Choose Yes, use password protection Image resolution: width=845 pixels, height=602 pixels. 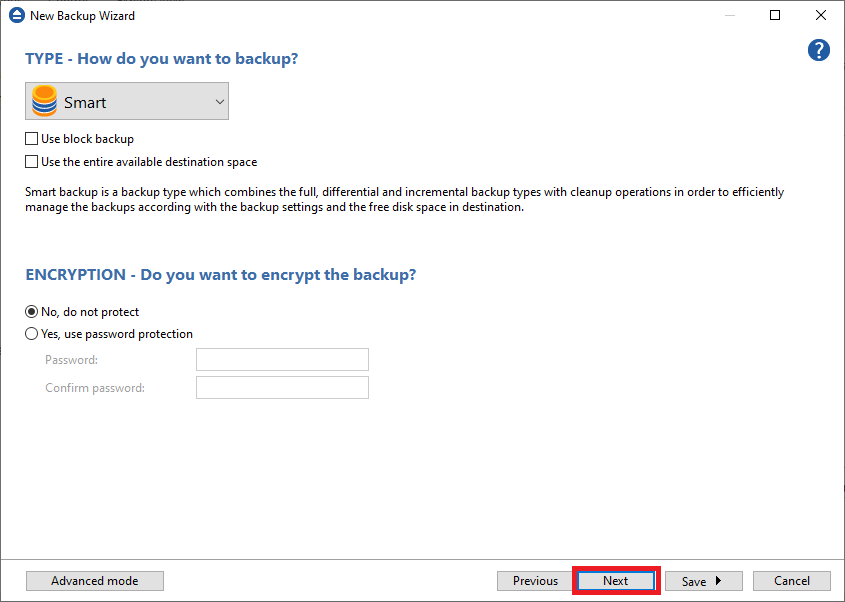pyautogui.click(x=32, y=334)
